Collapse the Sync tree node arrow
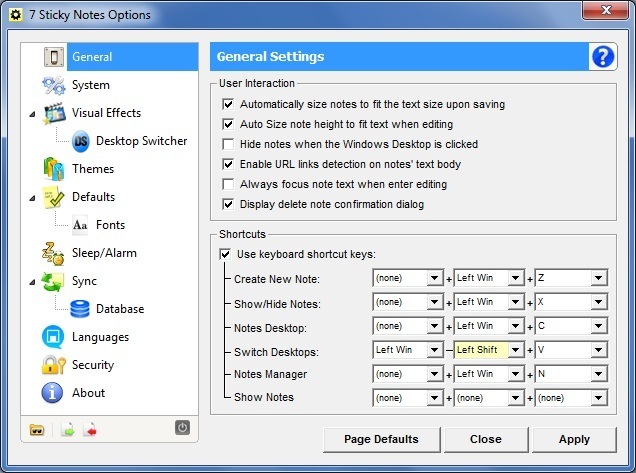 tap(32, 282)
